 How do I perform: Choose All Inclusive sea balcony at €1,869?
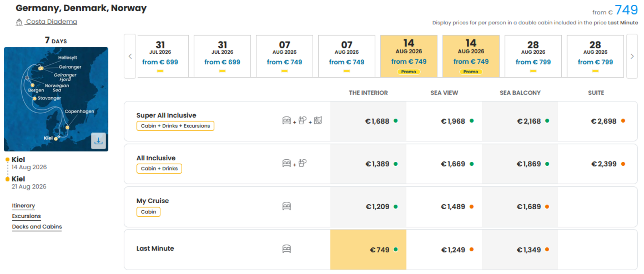(x=520, y=164)
